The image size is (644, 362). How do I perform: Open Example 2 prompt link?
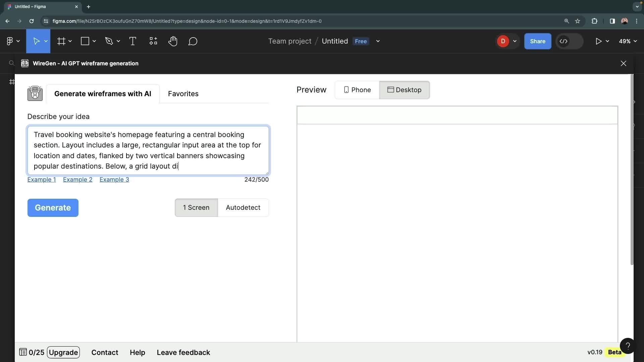pos(78,180)
